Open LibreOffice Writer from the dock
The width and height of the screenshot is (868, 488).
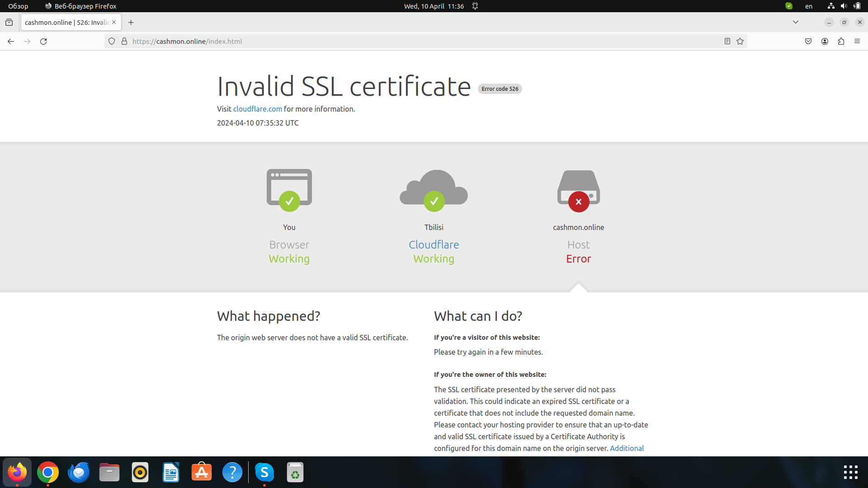point(171,472)
